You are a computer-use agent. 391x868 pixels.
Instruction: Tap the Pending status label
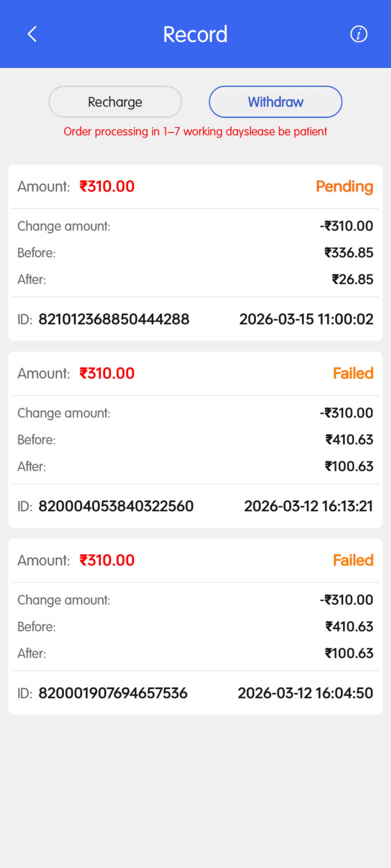(344, 187)
